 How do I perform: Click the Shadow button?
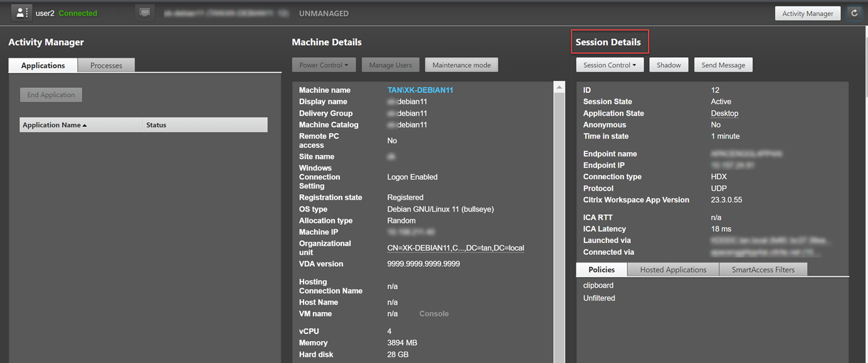[x=669, y=65]
